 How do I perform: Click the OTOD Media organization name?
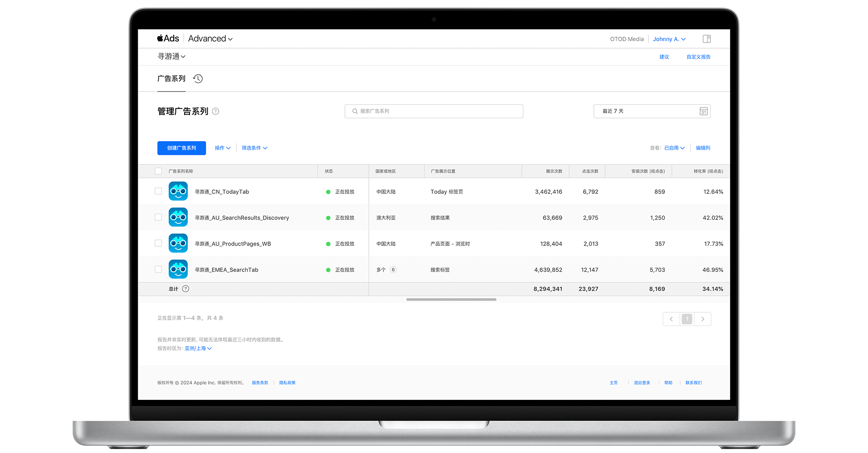[627, 39]
